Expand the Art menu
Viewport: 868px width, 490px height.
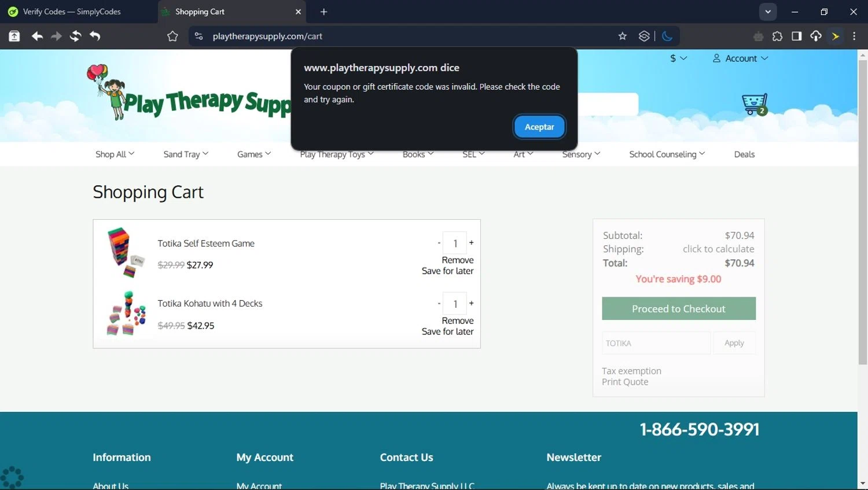[523, 154]
